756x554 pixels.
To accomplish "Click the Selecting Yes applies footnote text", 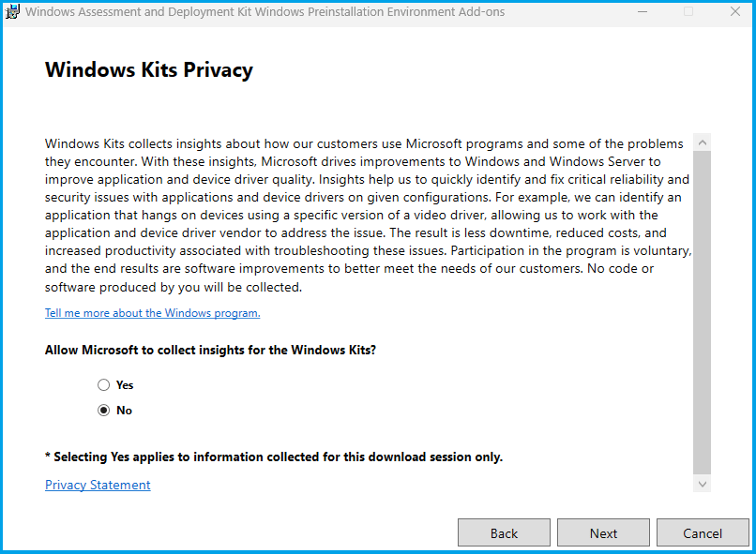I will (x=274, y=457).
